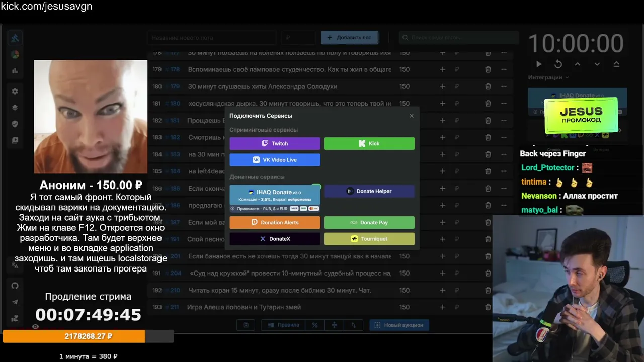The height and width of the screenshot is (362, 644).
Task: Connect the Twitch streaming service
Action: pos(275,143)
